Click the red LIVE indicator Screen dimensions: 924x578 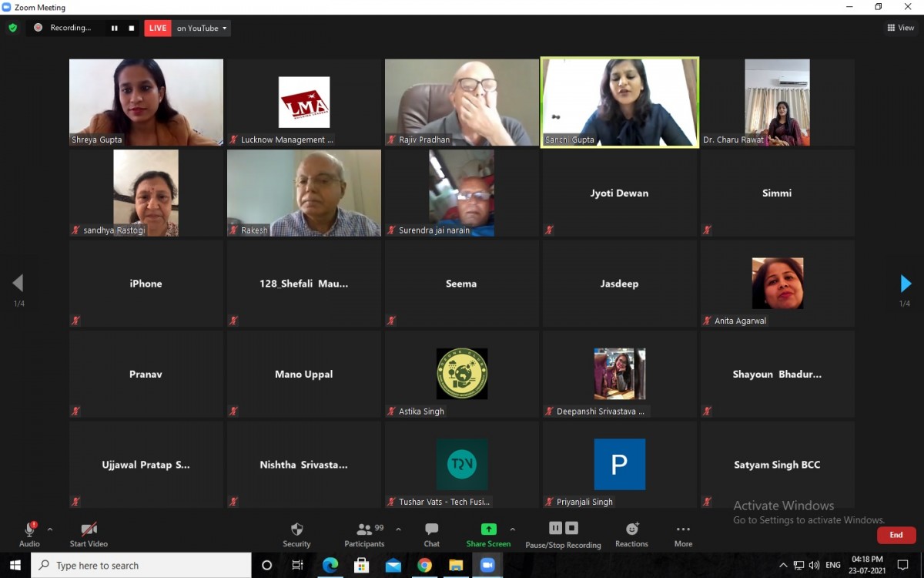[x=158, y=29]
